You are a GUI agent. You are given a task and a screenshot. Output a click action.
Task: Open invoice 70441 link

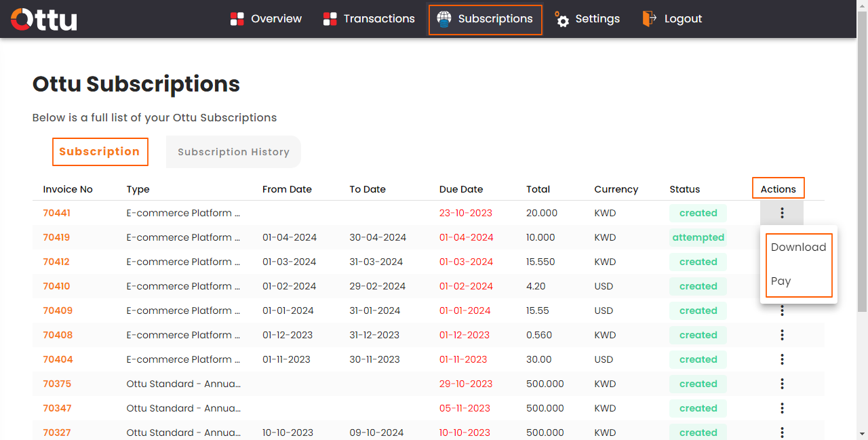pos(56,213)
